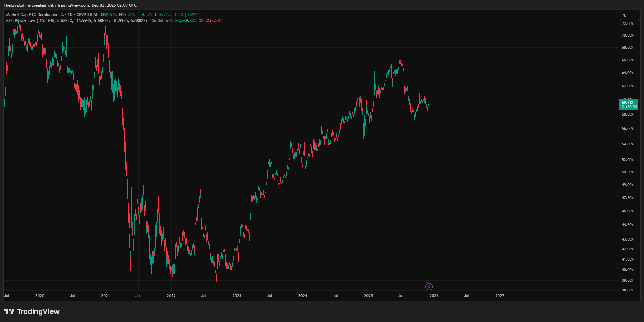Click the +0.13 (+0.22%) change value
The image size is (644, 322).
187,15
